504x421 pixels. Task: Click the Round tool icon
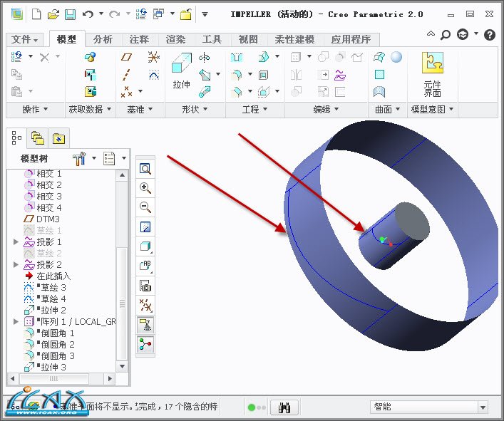coord(237,75)
